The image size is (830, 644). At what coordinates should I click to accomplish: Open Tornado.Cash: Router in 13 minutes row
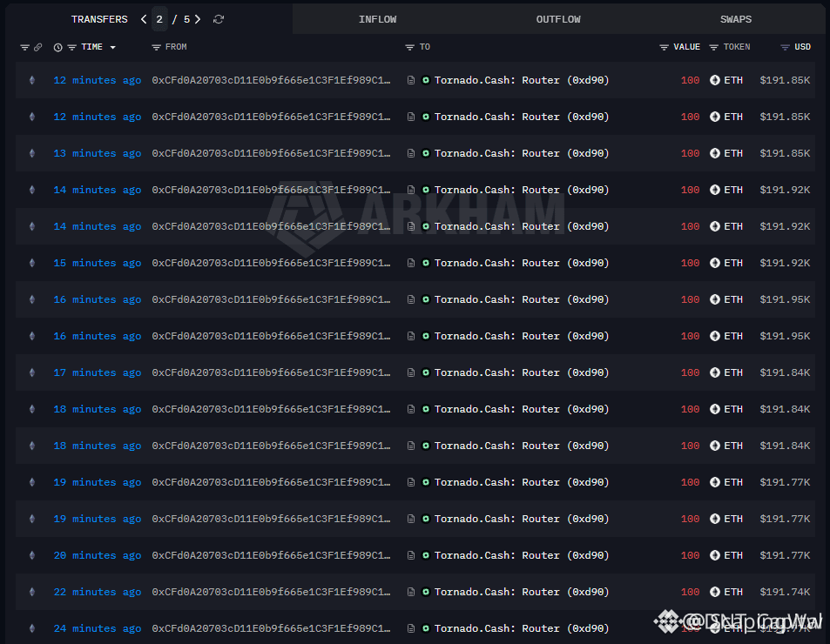click(522, 153)
